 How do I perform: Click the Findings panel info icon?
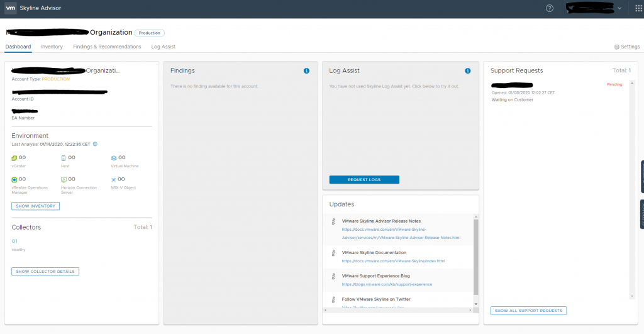coord(306,70)
